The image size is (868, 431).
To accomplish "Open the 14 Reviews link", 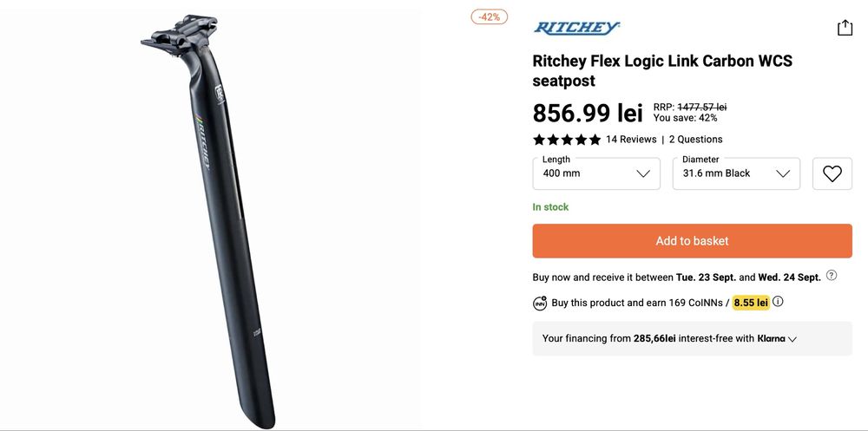I will [631, 140].
